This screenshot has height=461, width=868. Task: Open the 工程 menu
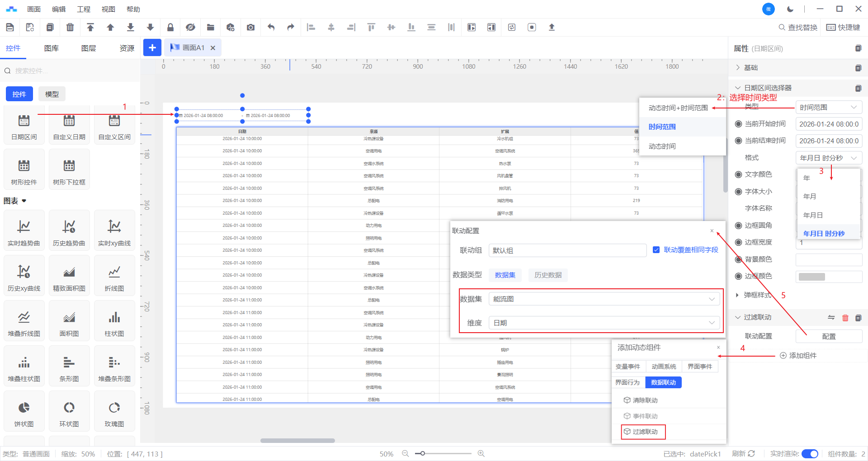(84, 9)
